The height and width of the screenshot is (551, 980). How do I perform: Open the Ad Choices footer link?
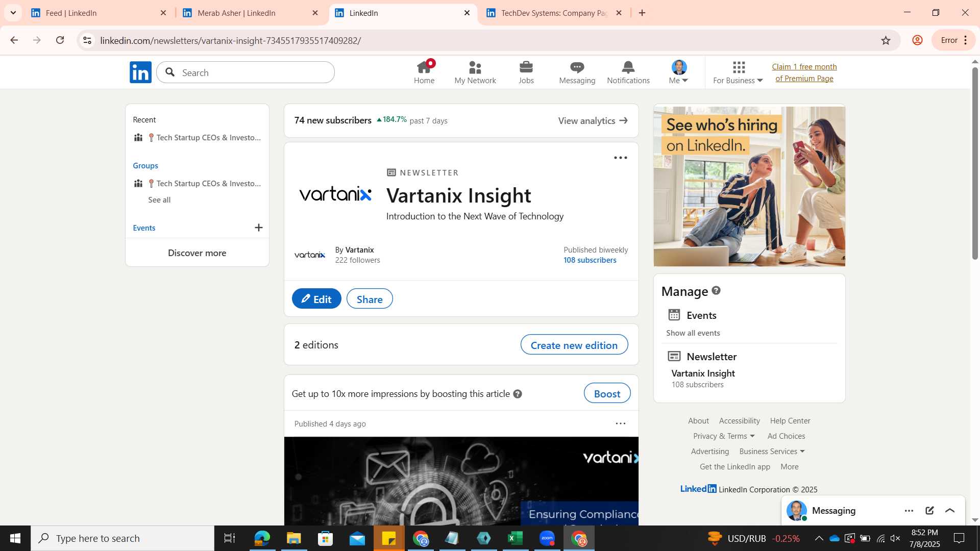click(786, 436)
